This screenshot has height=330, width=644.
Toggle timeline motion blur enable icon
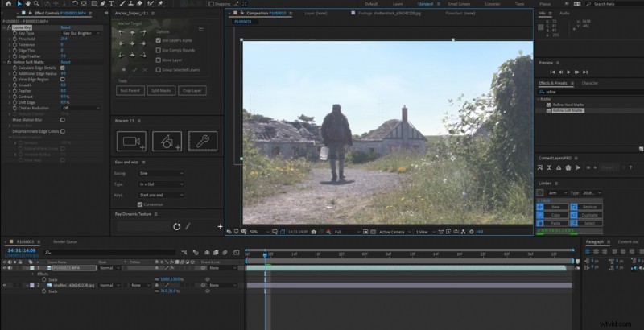tap(225, 253)
